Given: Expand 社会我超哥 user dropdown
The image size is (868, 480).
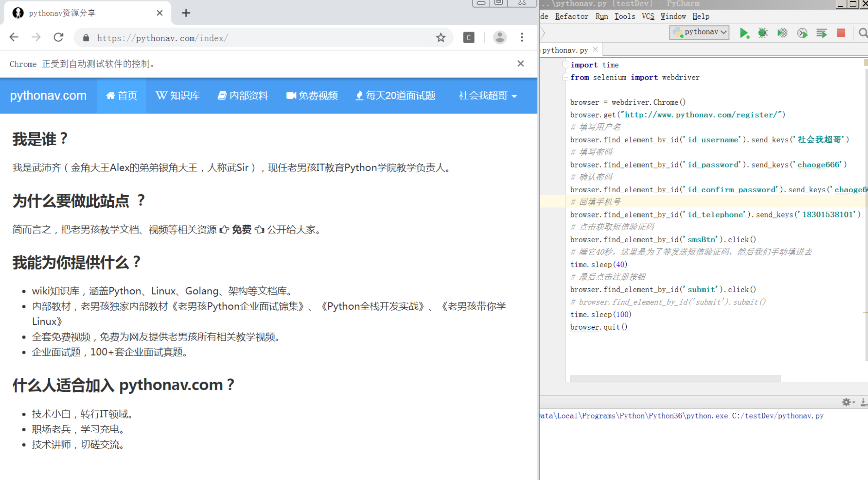Looking at the screenshot, I should 487,96.
